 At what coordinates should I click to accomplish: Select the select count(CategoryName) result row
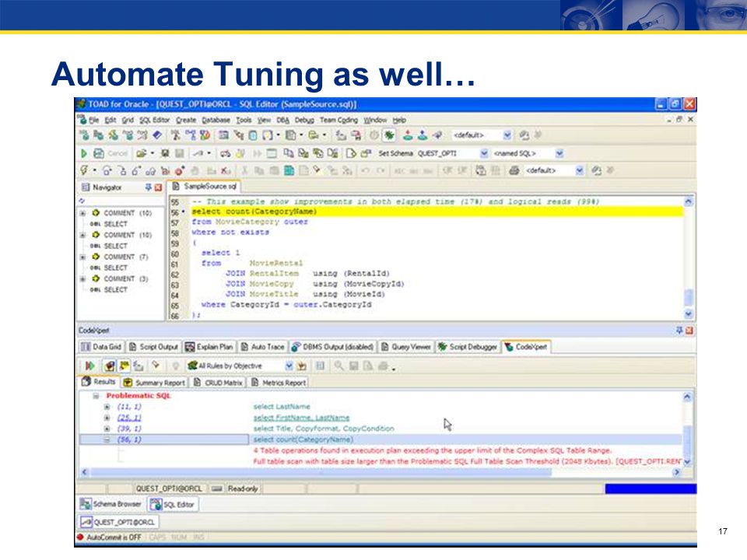[x=381, y=439]
